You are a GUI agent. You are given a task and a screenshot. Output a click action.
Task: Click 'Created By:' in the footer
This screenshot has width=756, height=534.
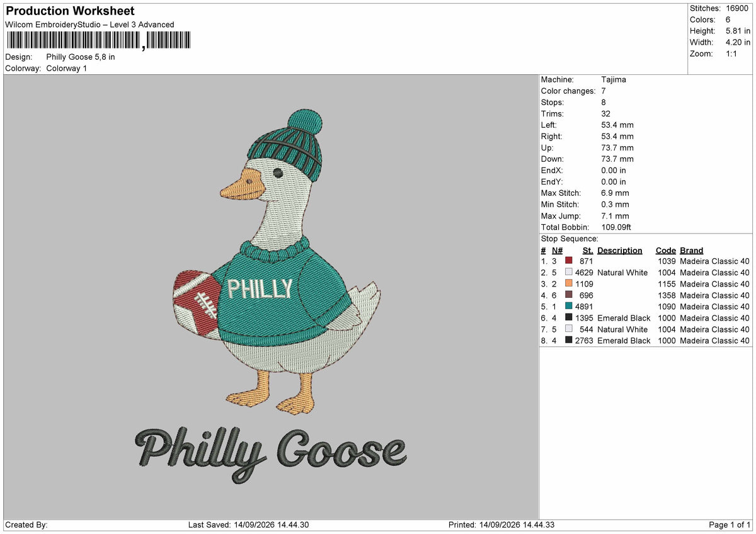click(26, 525)
